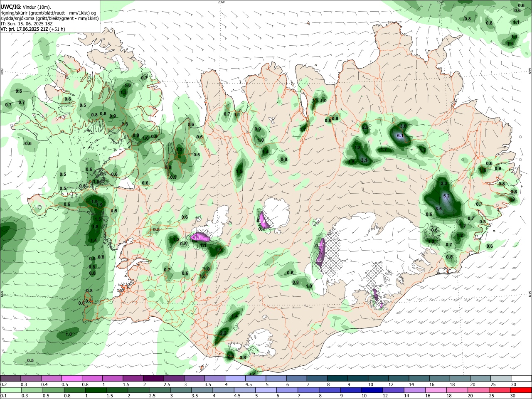Image resolution: width=532 pixels, height=399 pixels.
Task: Click the '6.1' precipitation value on the map
Action: [400, 136]
